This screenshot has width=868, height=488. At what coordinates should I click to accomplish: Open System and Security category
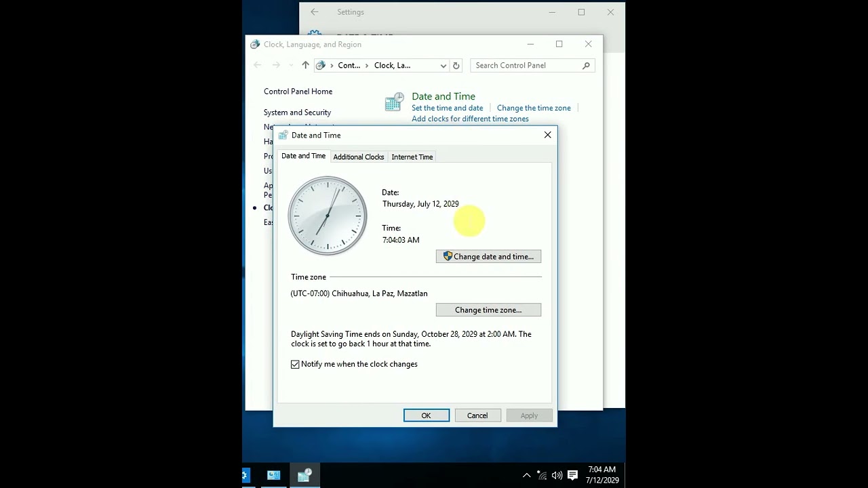(297, 113)
